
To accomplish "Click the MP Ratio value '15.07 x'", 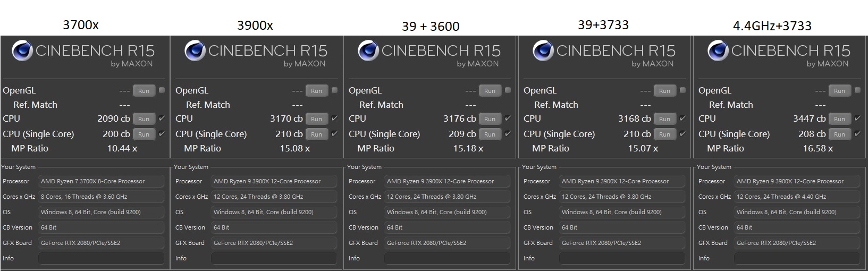I will [x=643, y=149].
